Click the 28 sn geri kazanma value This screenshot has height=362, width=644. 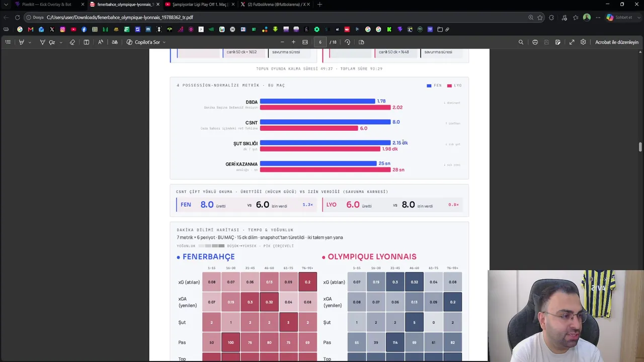click(x=398, y=169)
